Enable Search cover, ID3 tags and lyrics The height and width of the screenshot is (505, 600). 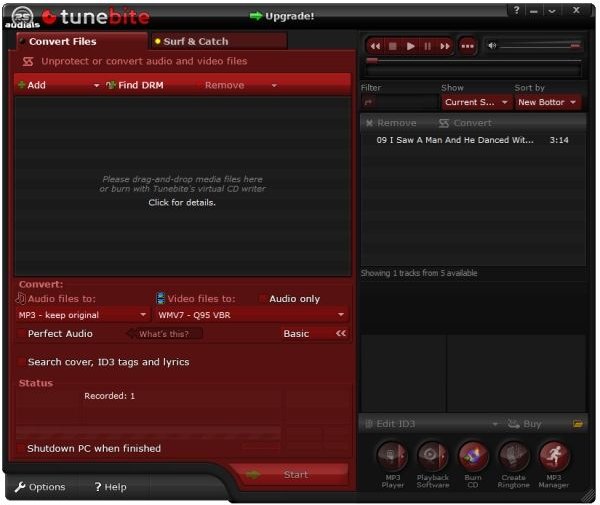point(21,362)
